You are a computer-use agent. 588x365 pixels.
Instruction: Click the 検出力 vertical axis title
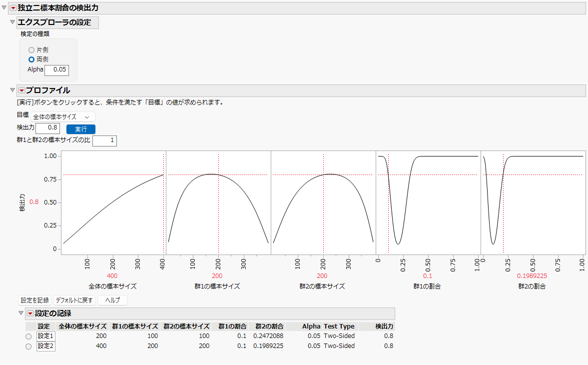click(22, 202)
